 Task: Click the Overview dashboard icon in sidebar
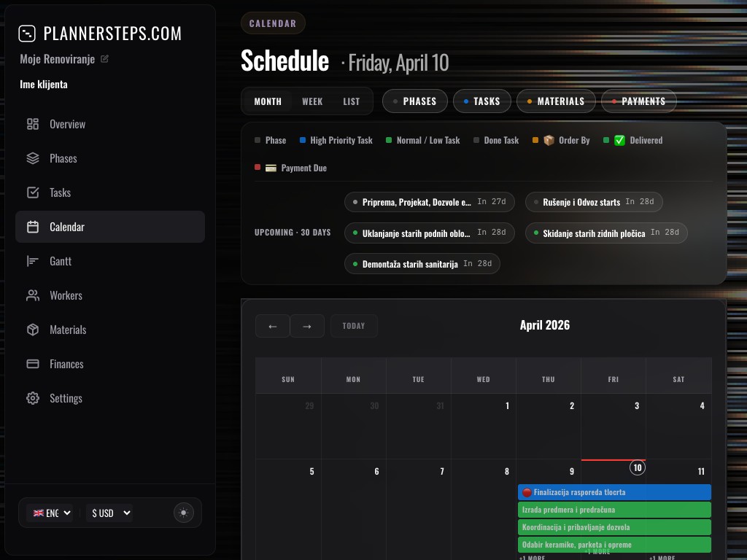coord(33,124)
